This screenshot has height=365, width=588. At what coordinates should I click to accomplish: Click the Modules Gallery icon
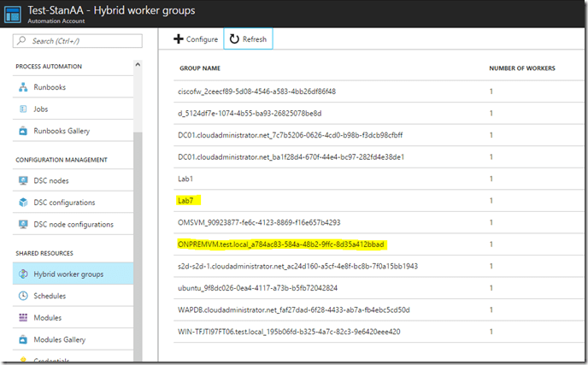pyautogui.click(x=23, y=339)
